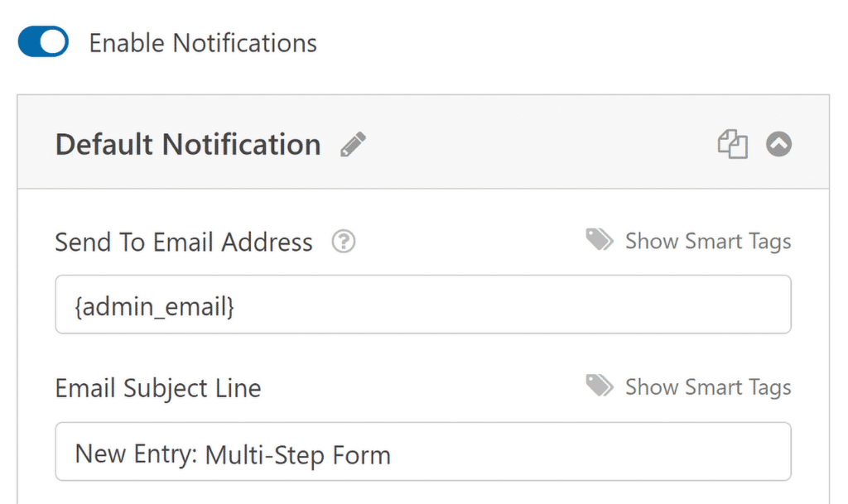The height and width of the screenshot is (504, 848).
Task: Click the pencil icon to rename Default Notification
Action: [x=351, y=143]
